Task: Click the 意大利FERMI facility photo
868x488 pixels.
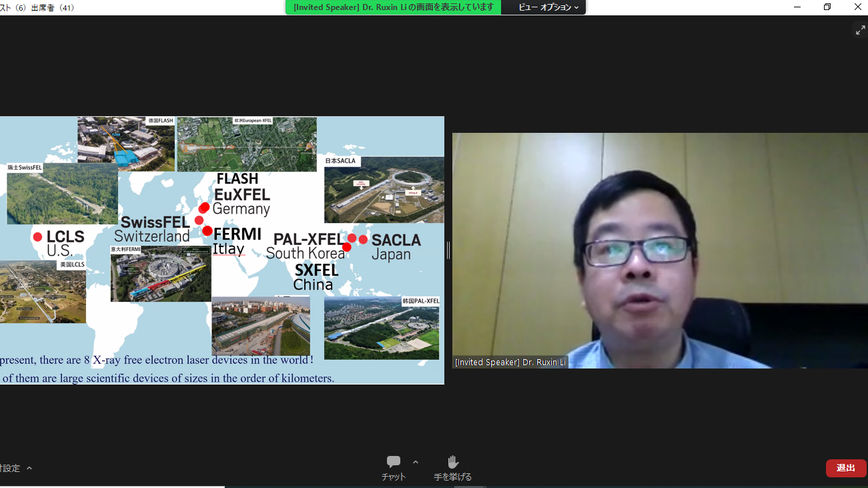Action: 161,274
